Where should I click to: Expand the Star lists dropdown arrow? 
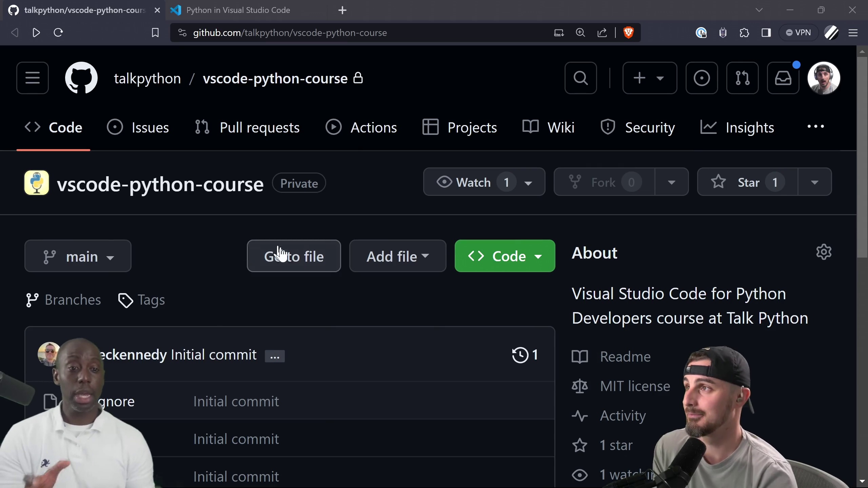click(x=815, y=182)
